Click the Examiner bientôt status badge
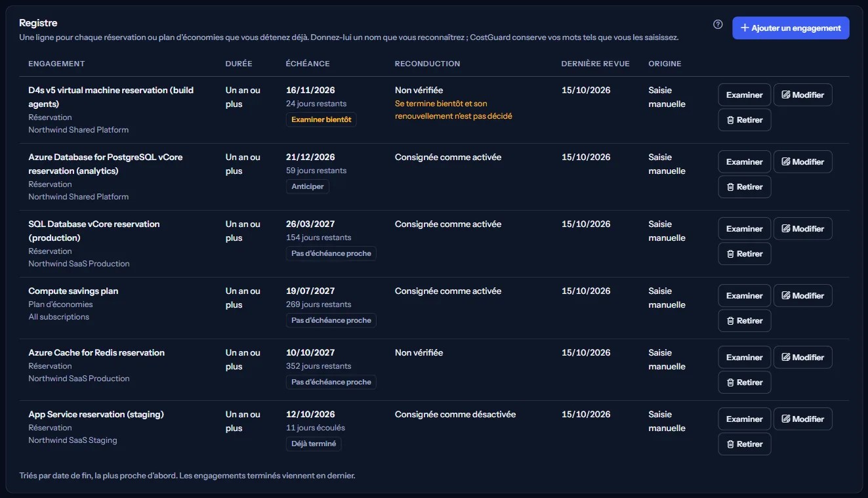This screenshot has height=498, width=868. click(321, 119)
